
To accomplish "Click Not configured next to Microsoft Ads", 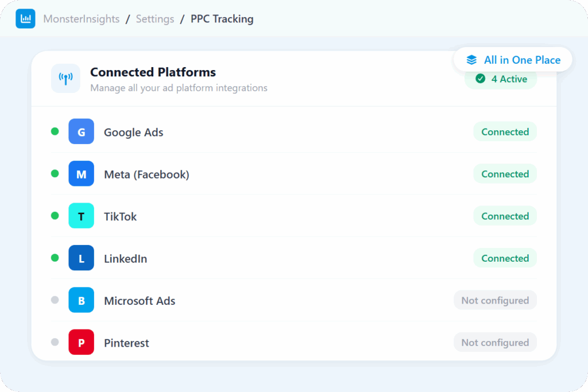I will tap(495, 300).
